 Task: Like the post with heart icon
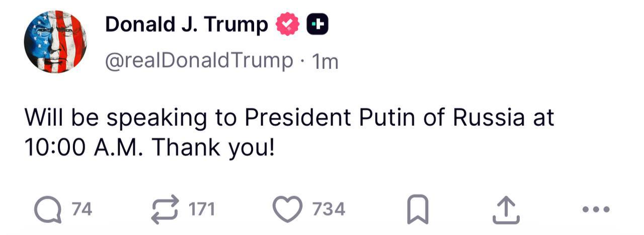(287, 209)
